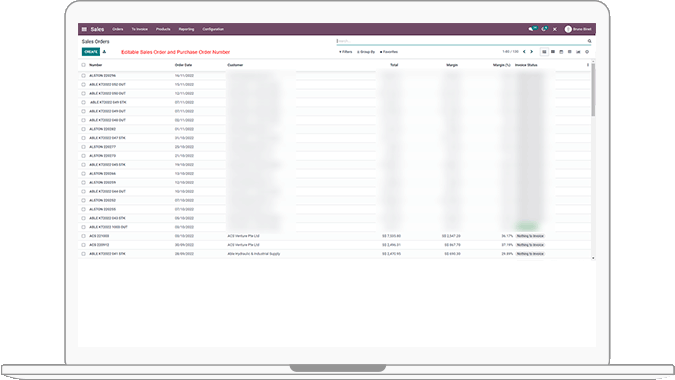675x380 pixels.
Task: Check the box for ALSTON 220296
Action: tap(84, 76)
